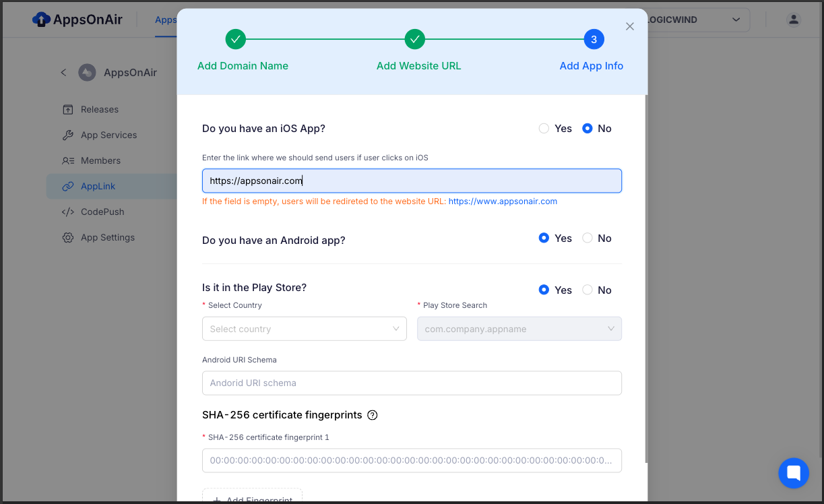Open the Select country dropdown
824x504 pixels.
305,329
